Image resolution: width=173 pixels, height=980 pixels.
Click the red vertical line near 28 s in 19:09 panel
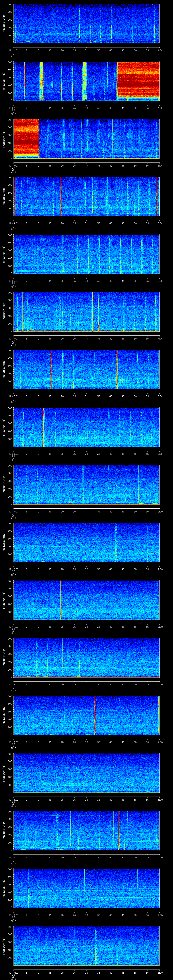[x=83, y=485]
